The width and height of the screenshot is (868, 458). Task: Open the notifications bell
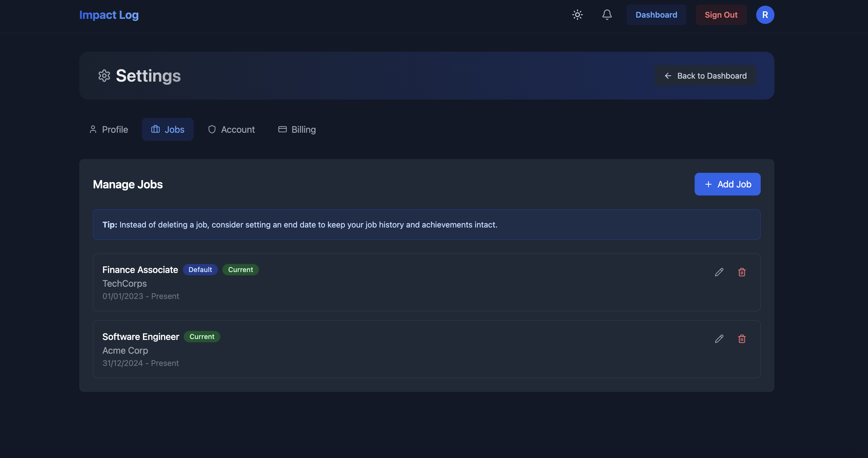607,15
